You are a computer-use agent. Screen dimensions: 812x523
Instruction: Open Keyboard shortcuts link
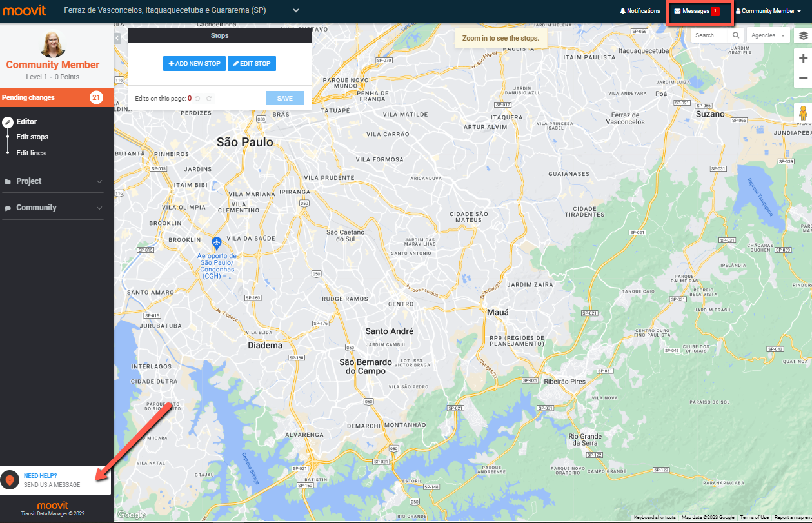point(655,517)
